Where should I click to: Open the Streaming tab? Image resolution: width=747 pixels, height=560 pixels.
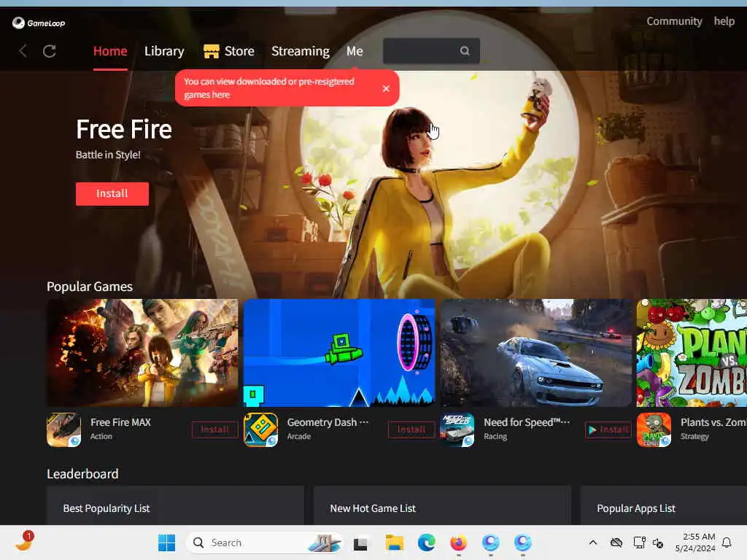(x=300, y=51)
